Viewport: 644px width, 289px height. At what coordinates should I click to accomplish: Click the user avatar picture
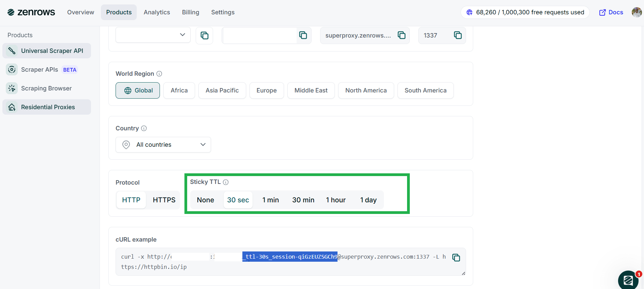coord(636,12)
